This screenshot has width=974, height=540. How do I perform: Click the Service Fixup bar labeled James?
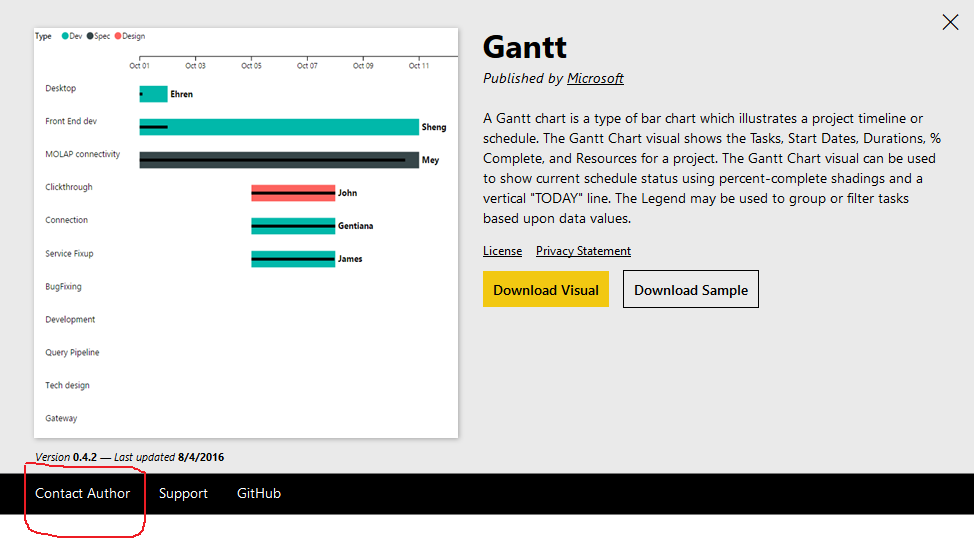tap(293, 259)
